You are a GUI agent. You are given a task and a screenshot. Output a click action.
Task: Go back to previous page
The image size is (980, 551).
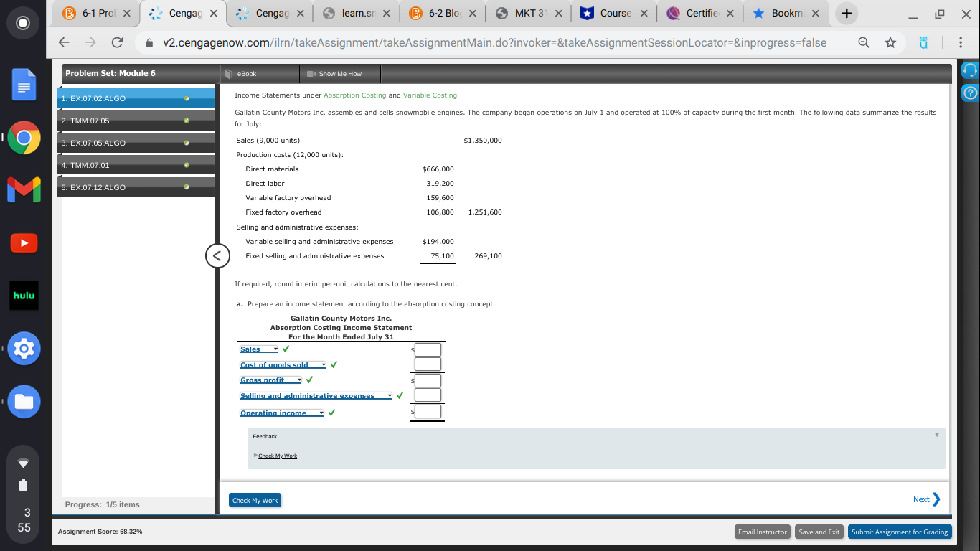(x=65, y=43)
